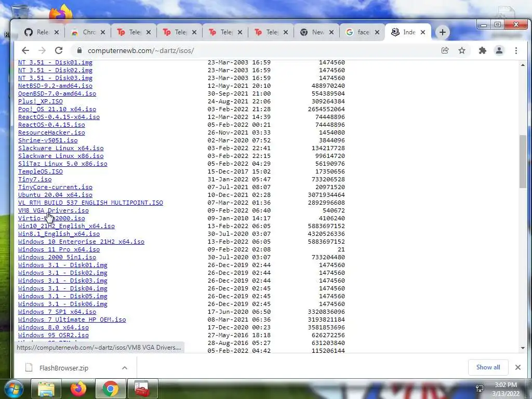
Task: Click the page scrollbar down arrow
Action: [x=523, y=348]
